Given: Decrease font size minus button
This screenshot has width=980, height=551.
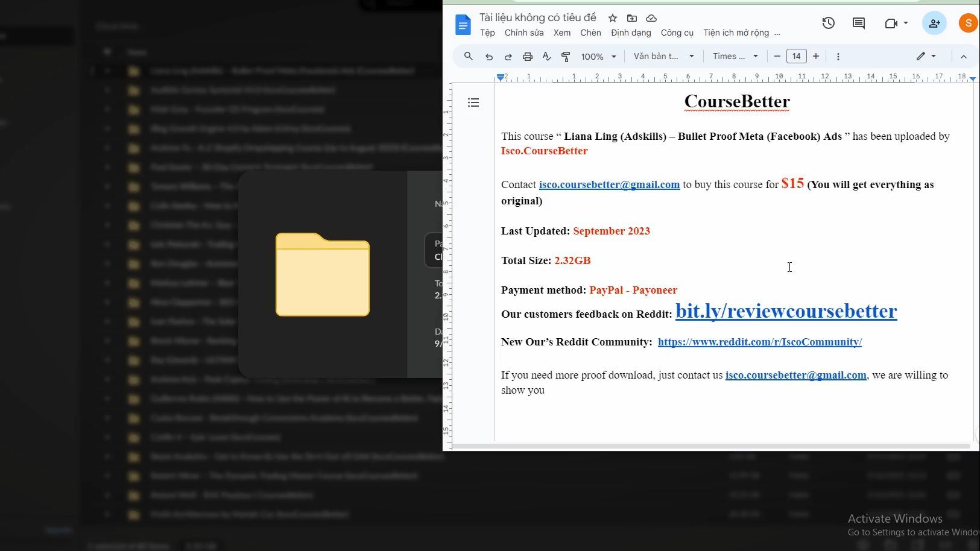Looking at the screenshot, I should pos(777,56).
